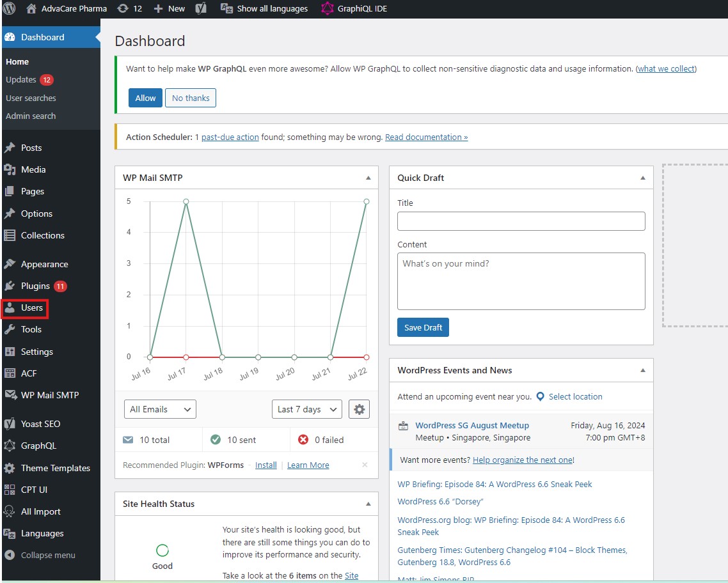728x583 pixels.
Task: Collapse the Quick Draft widget
Action: pos(643,178)
